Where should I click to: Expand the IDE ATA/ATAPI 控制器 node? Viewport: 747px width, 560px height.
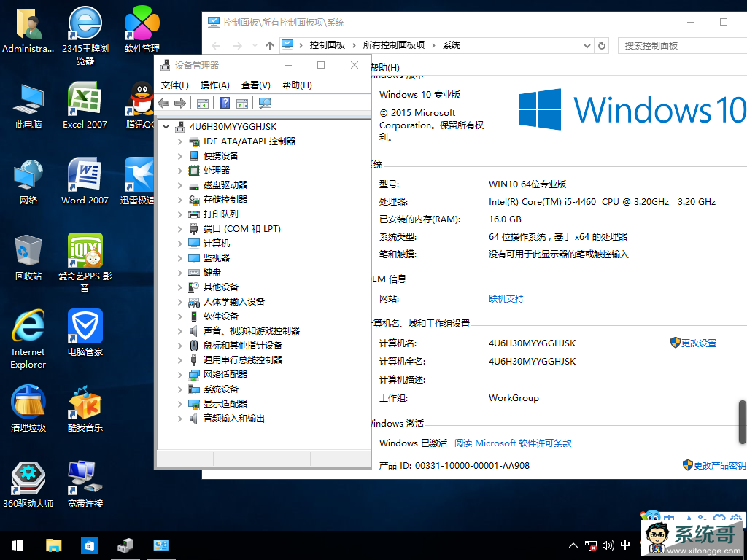coord(179,141)
